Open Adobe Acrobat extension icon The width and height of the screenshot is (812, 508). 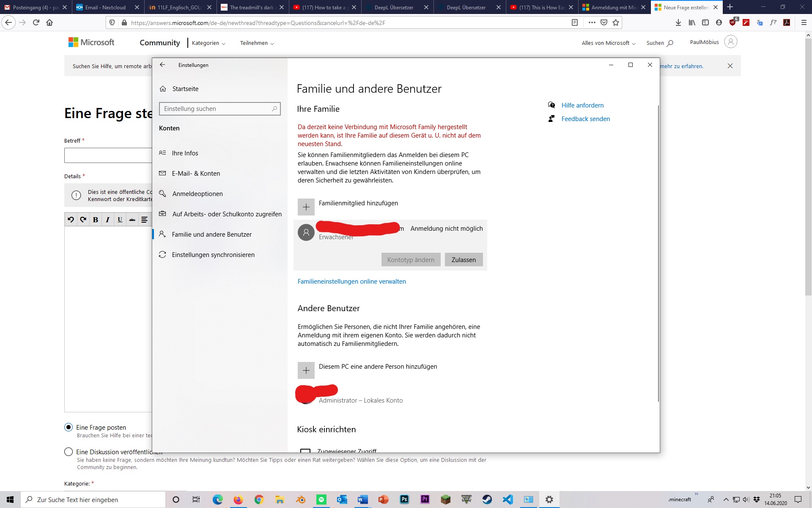(x=787, y=22)
